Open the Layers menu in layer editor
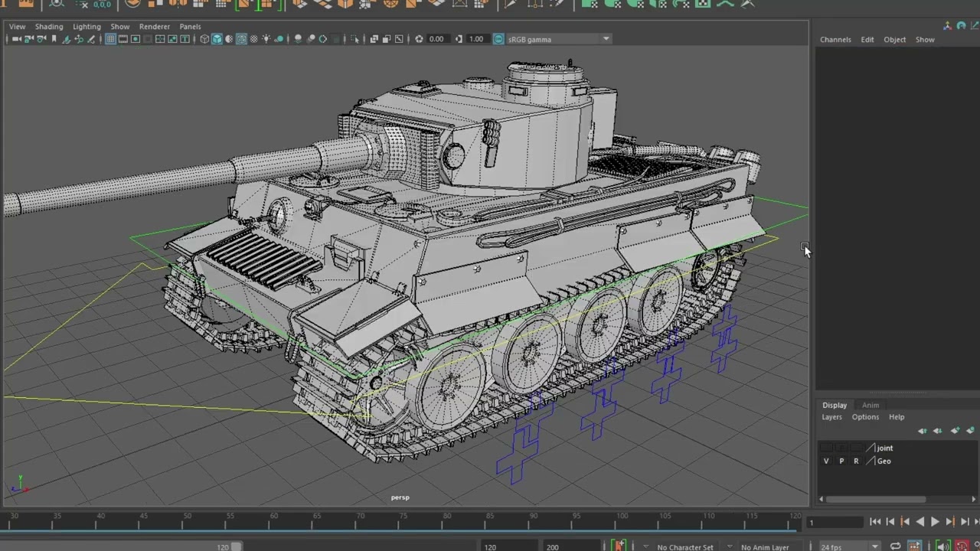Screen dimensions: 980x551 pos(831,417)
